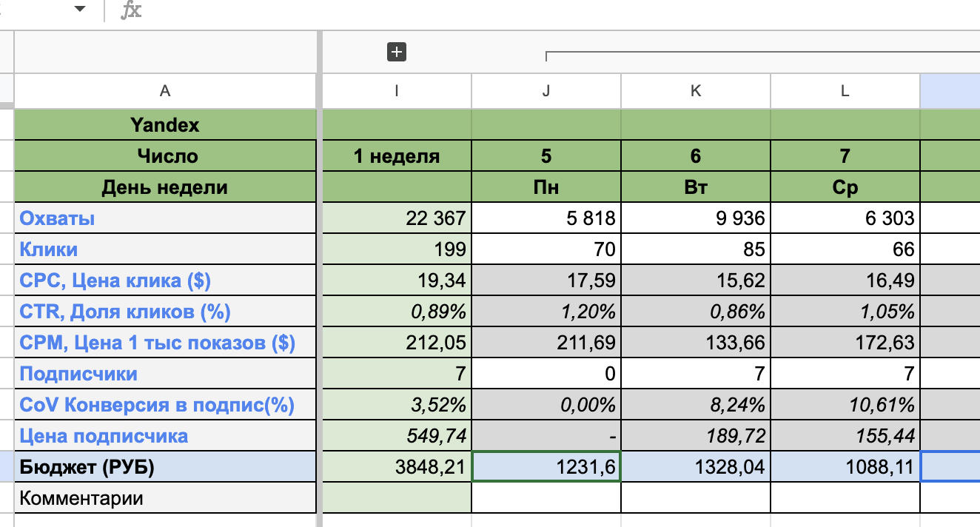Open the name box dropdown arrow
This screenshot has width=980, height=527.
(80, 10)
